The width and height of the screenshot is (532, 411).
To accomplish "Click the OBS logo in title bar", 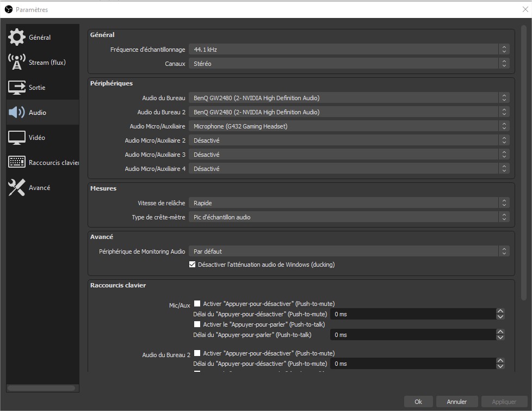I will tap(9, 9).
